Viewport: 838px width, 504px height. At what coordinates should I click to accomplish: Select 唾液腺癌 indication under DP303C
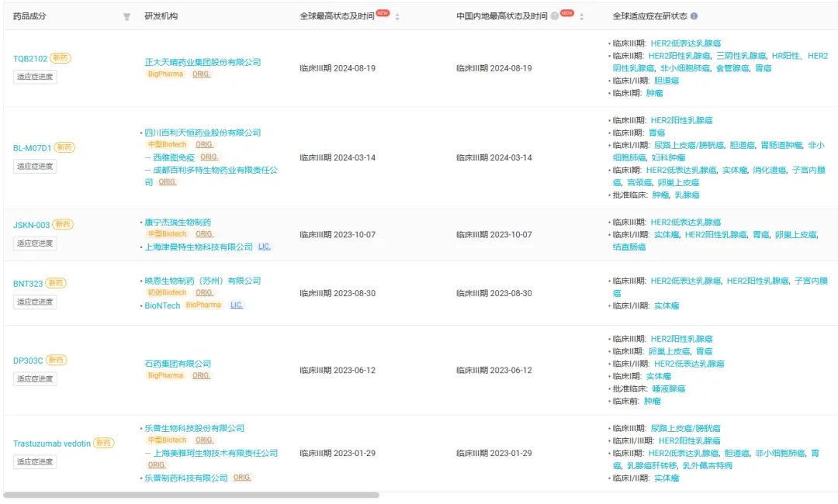(670, 388)
